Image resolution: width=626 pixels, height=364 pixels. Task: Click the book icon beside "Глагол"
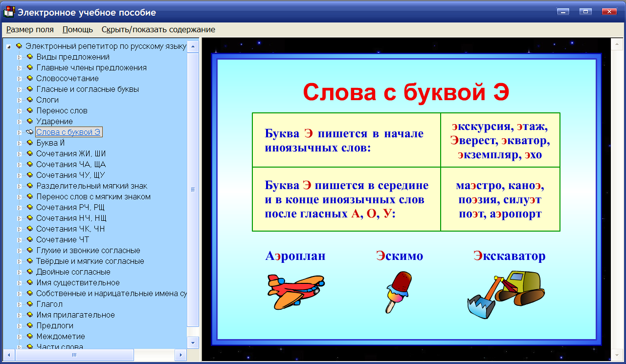pos(29,303)
